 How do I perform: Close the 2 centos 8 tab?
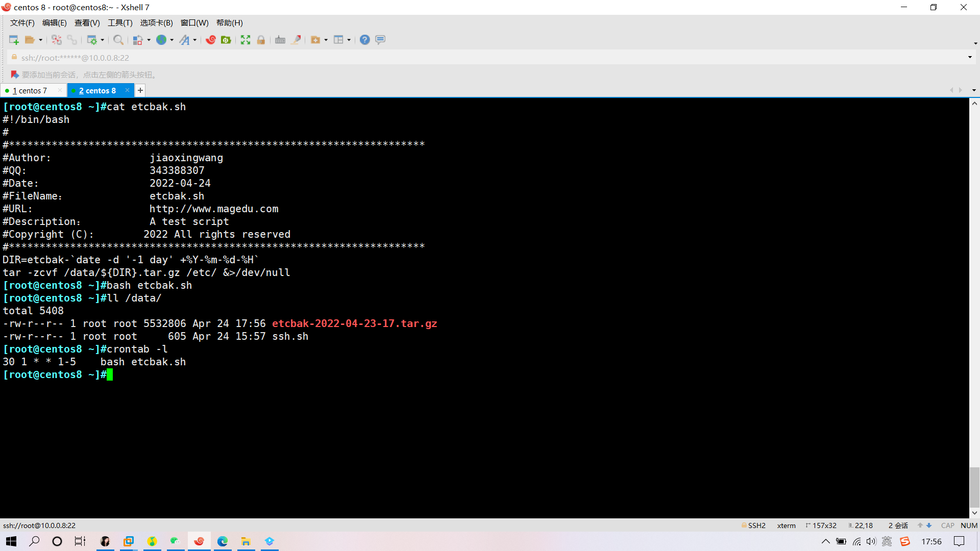coord(127,90)
